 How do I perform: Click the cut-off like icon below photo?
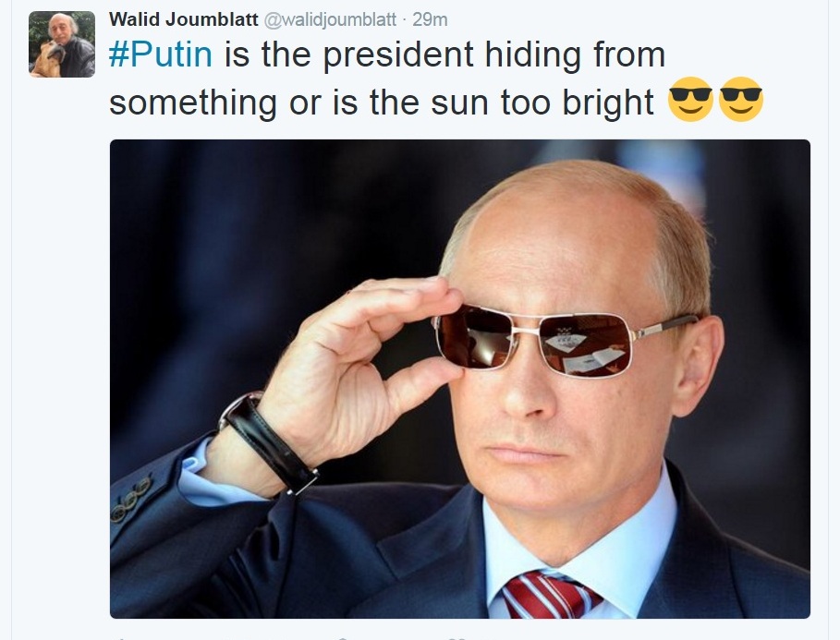456,638
